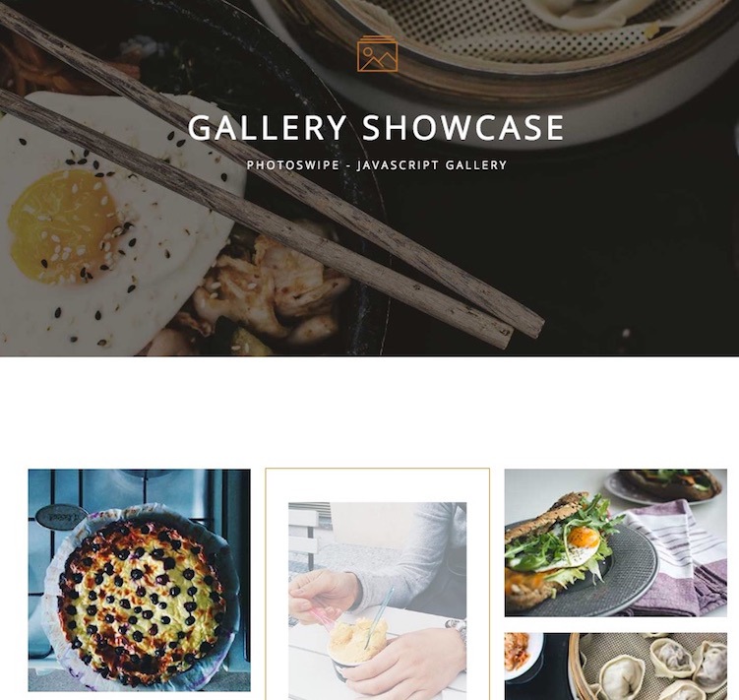Click the word GALLERY in the main title
This screenshot has height=700, width=739.
point(268,127)
